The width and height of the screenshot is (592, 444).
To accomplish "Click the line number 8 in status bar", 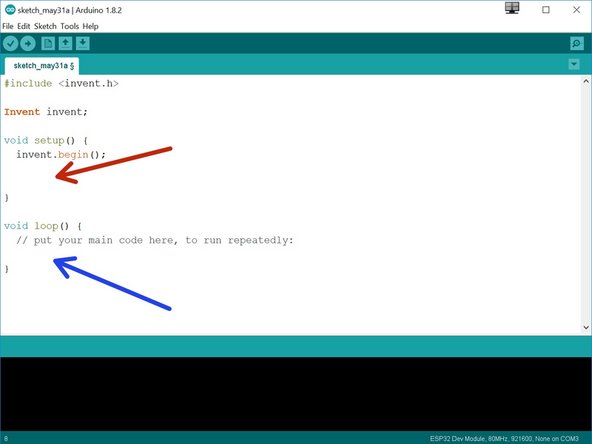I will point(6,439).
